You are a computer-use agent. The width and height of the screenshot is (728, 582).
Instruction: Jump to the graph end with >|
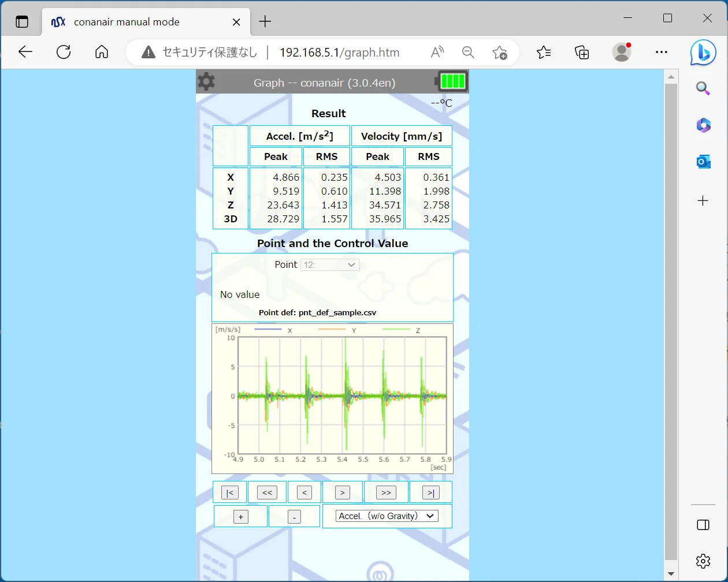click(431, 493)
